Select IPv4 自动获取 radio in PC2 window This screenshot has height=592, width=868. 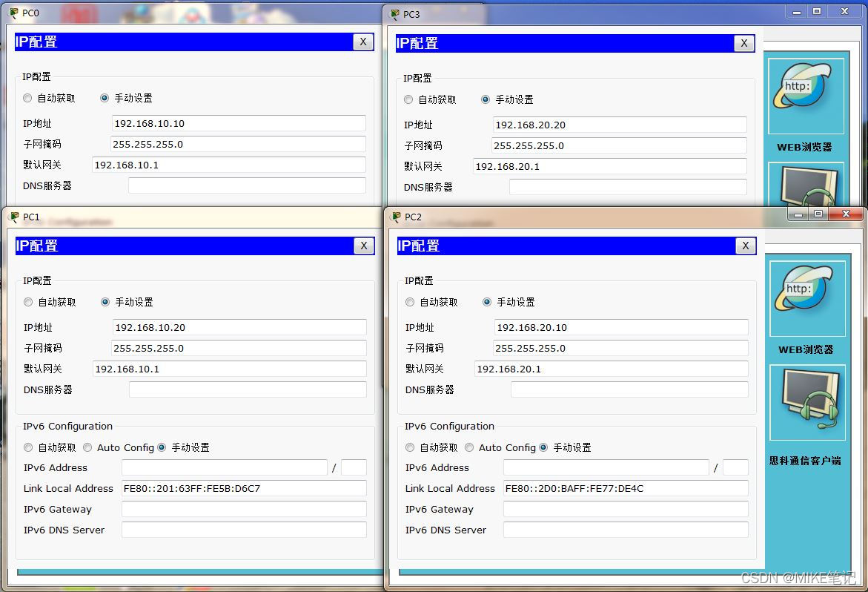[410, 302]
